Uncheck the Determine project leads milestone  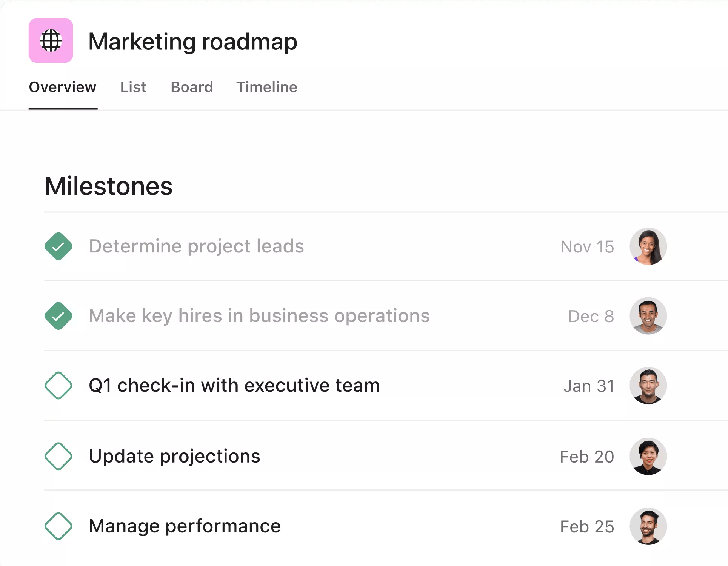58,246
